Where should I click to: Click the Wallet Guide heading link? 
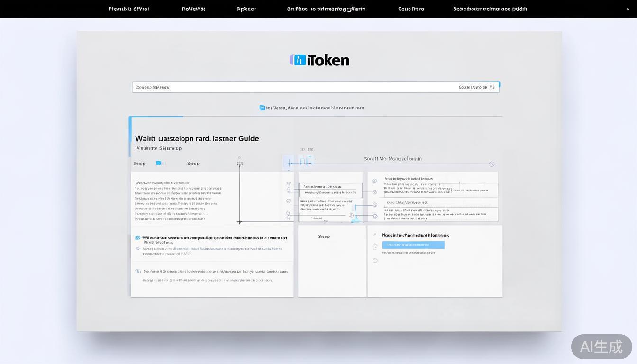197,138
